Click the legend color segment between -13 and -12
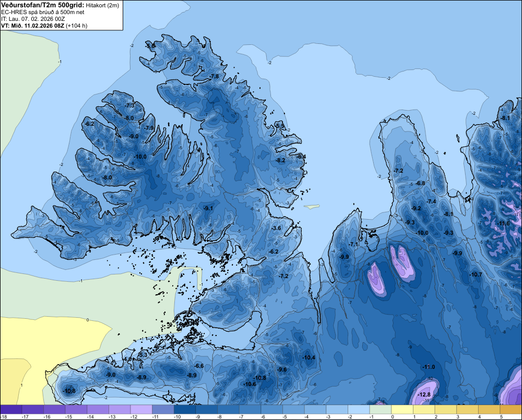This screenshot has width=522, height=420. [141, 410]
